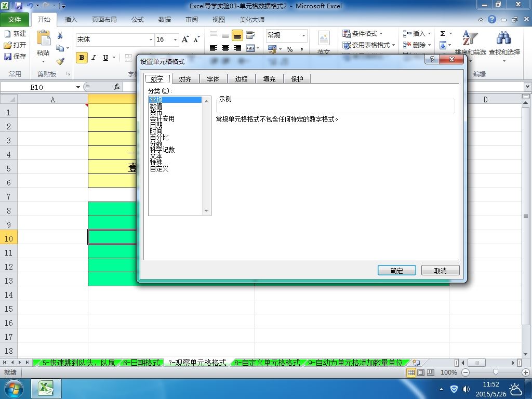This screenshot has height=399, width=532.
Task: Switch to the 插入 ribbon tab
Action: tap(71, 20)
